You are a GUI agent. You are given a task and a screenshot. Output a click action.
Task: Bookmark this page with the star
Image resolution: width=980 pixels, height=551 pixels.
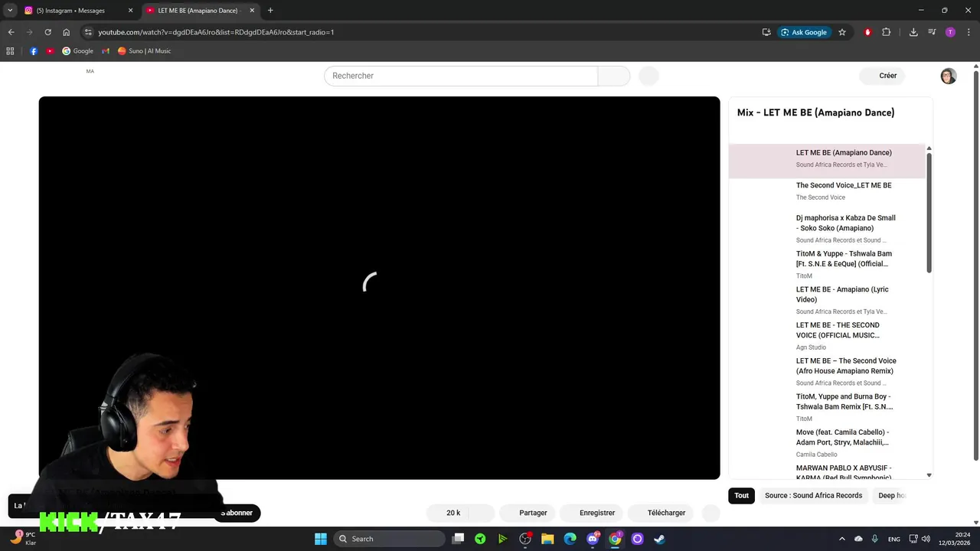[x=842, y=32]
